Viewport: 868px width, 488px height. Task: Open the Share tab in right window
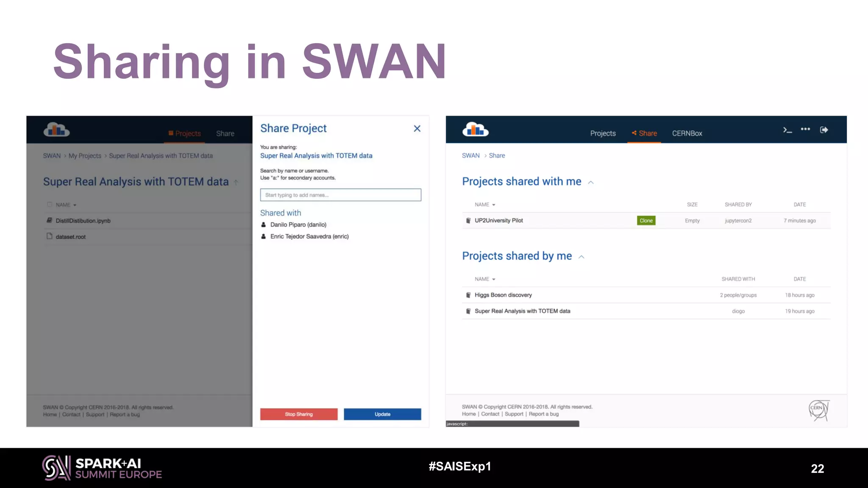(644, 133)
